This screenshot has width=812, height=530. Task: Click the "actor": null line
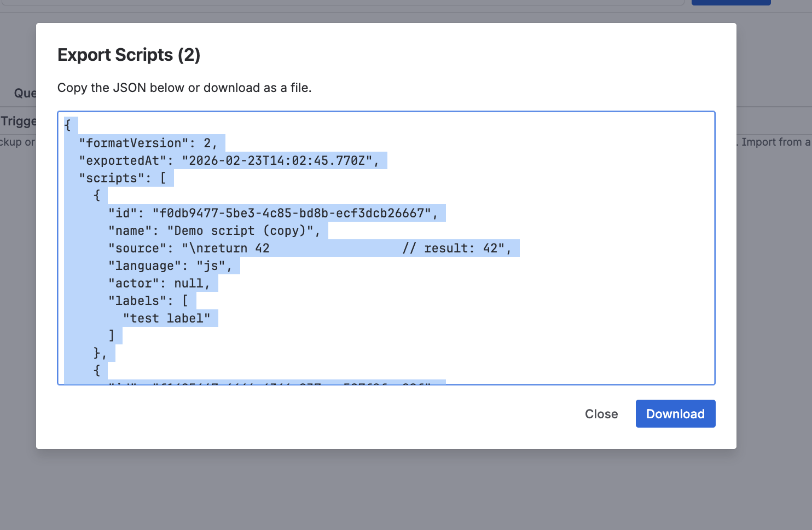(x=159, y=283)
